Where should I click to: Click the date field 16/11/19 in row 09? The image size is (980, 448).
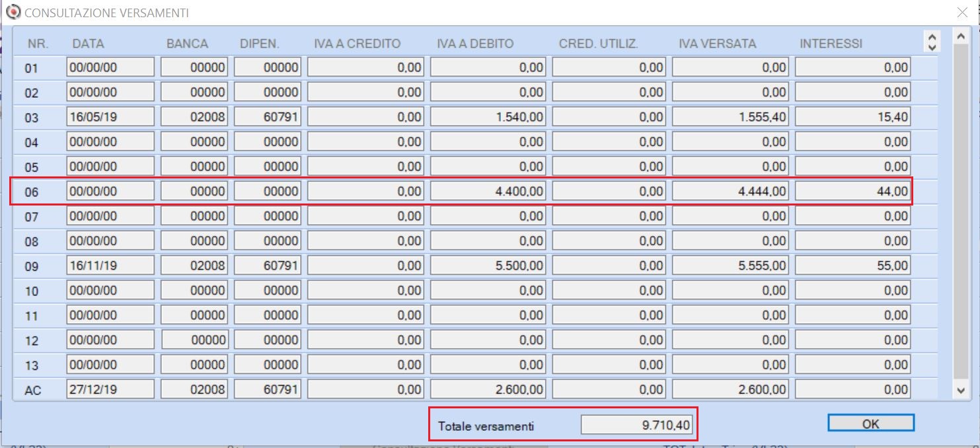pos(110,266)
